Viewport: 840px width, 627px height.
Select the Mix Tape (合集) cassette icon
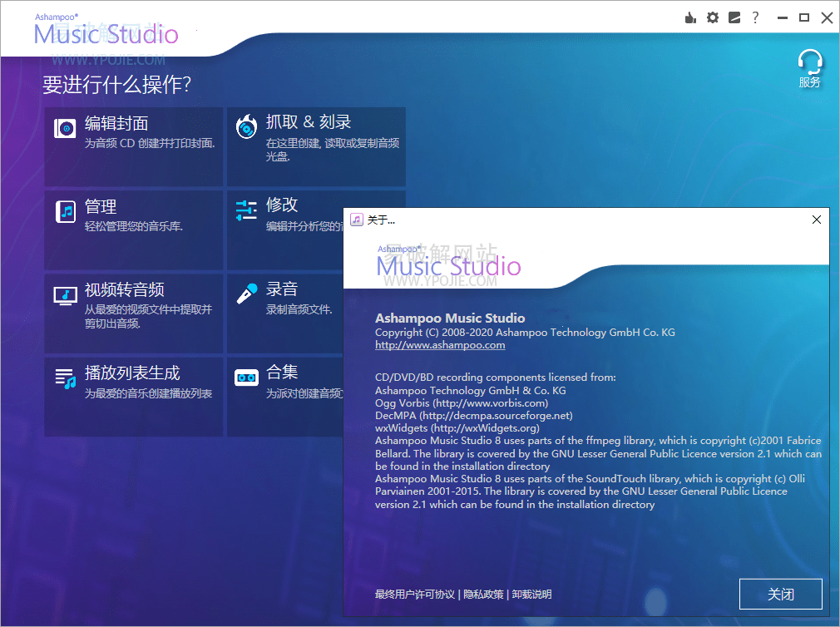point(246,378)
